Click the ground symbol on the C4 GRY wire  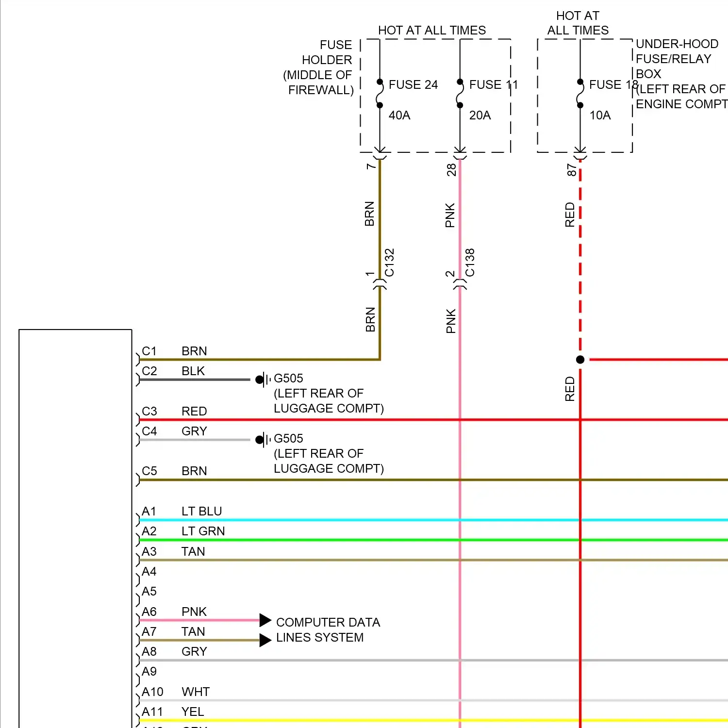[x=263, y=440]
